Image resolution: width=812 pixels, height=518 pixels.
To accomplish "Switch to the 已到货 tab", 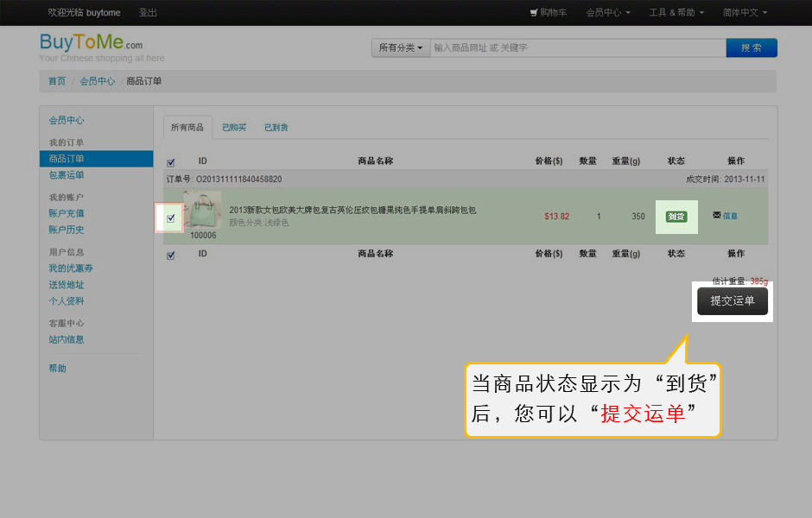I will (x=276, y=128).
